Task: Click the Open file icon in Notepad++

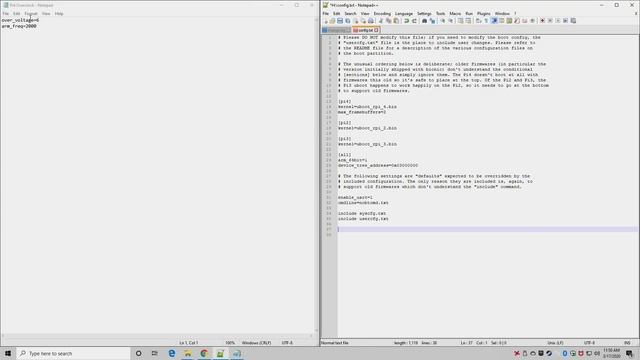Action: 332,20
